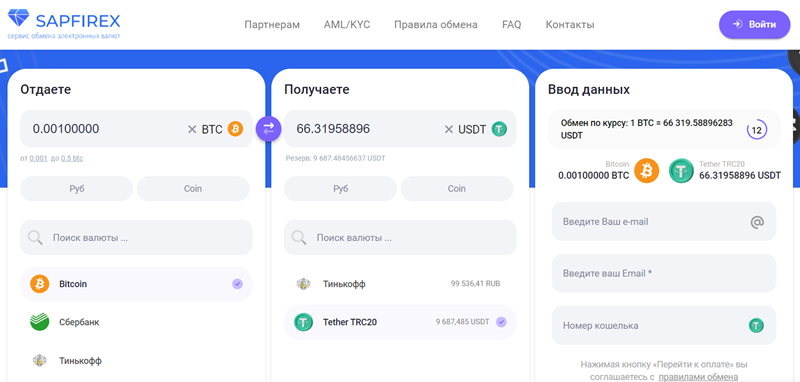The image size is (800, 382).
Task: Click the reserve text 9 687,485 USDT
Action: (x=462, y=322)
